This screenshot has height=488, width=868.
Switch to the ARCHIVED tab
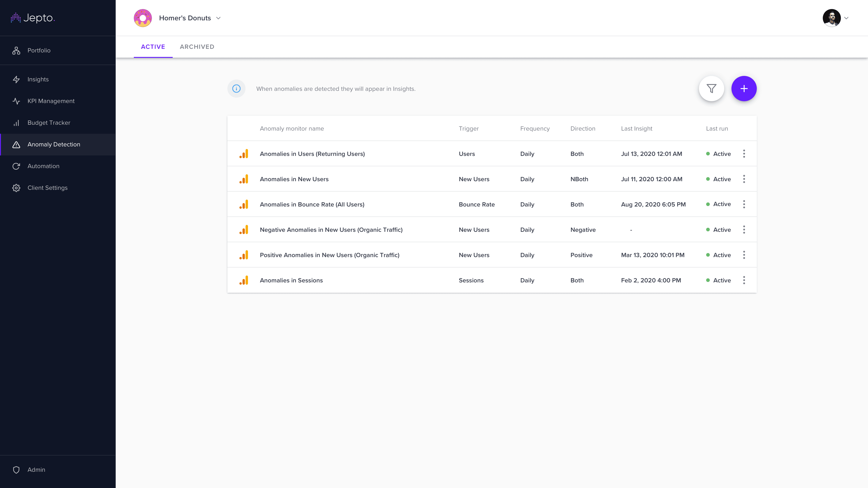pos(197,47)
